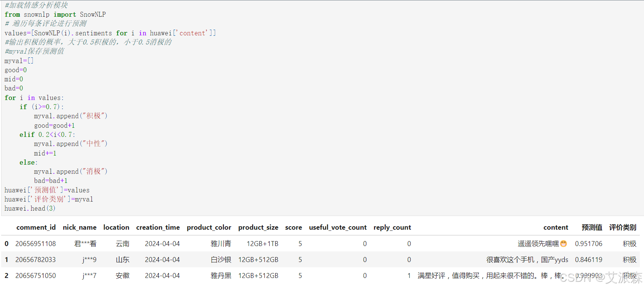644x289 pixels.
Task: Click the 评价类别 column header
Action: (x=623, y=227)
